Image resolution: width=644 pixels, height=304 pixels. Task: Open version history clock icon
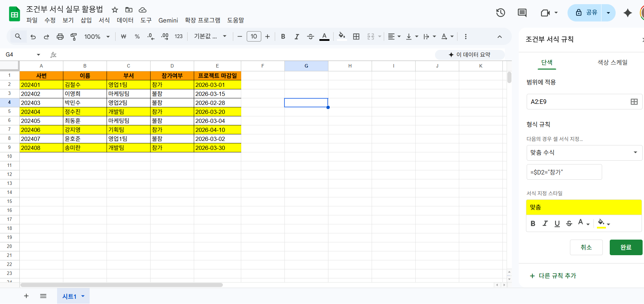point(500,13)
